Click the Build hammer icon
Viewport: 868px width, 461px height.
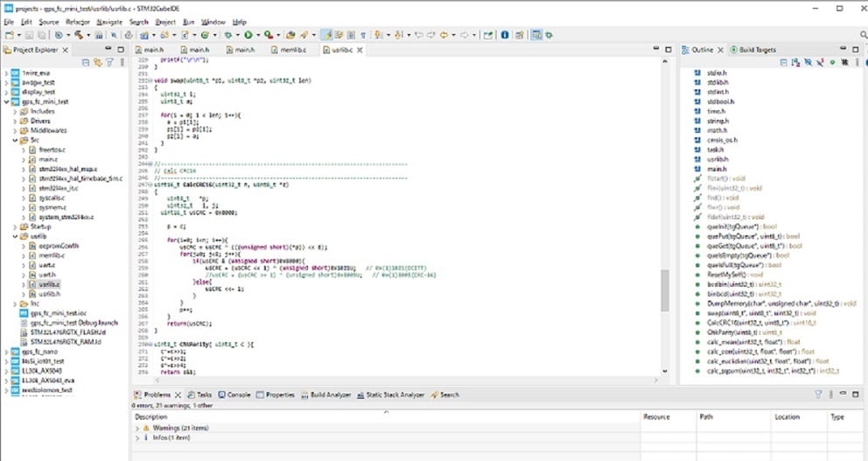79,35
